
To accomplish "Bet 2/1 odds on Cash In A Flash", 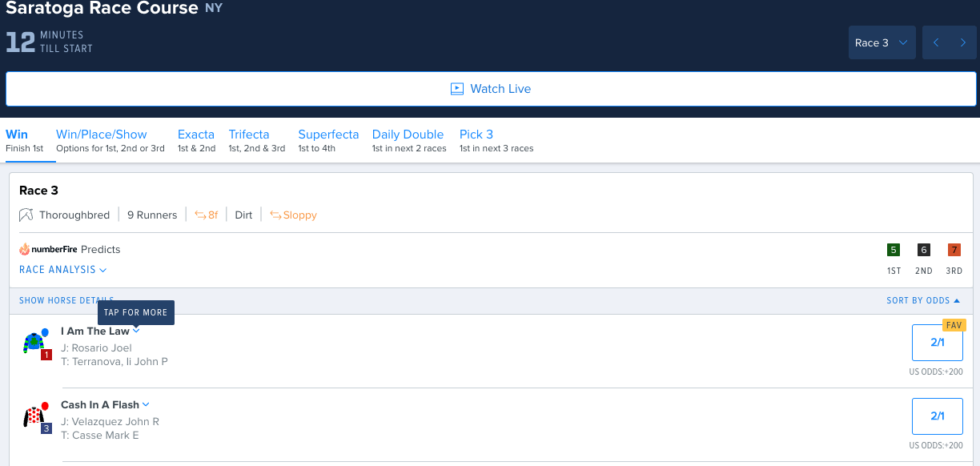I will pos(938,416).
